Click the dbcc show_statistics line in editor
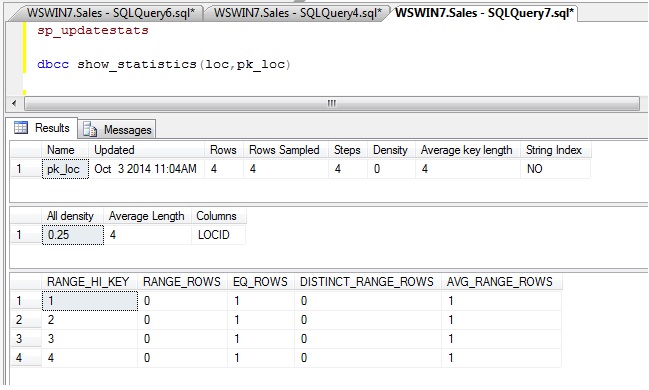This screenshot has width=649, height=390. click(x=164, y=65)
